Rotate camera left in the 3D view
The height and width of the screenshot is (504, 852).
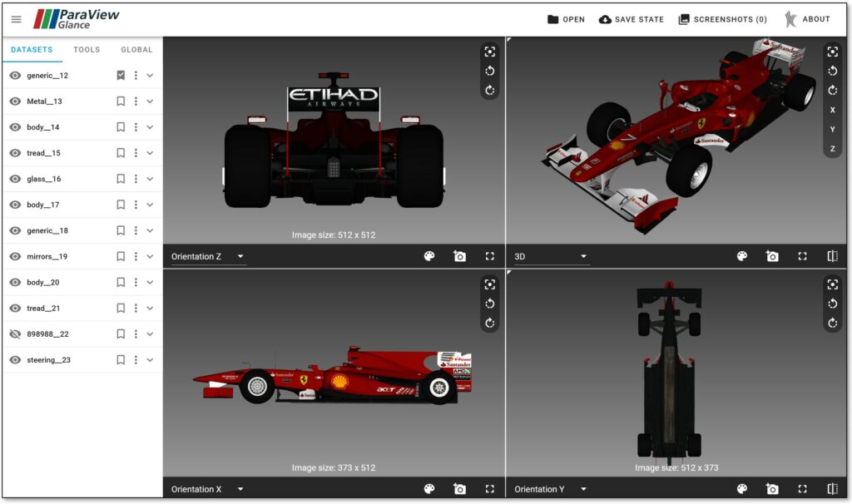(832, 71)
